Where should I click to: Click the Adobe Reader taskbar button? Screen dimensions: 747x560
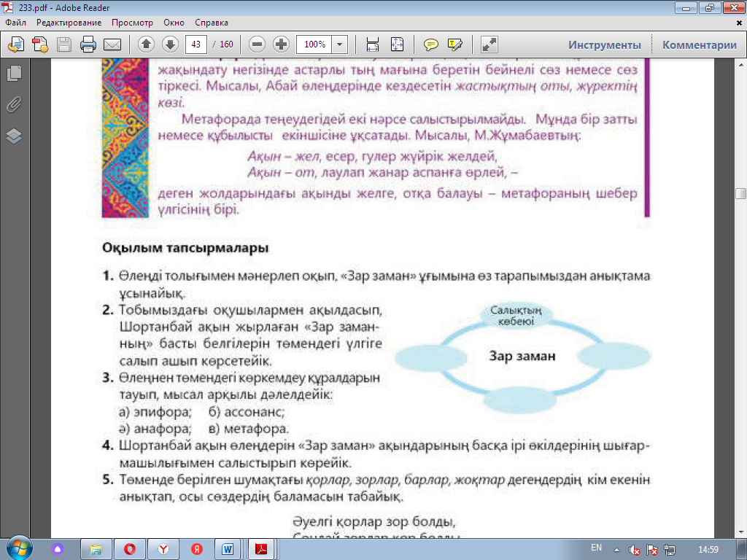coord(261,550)
